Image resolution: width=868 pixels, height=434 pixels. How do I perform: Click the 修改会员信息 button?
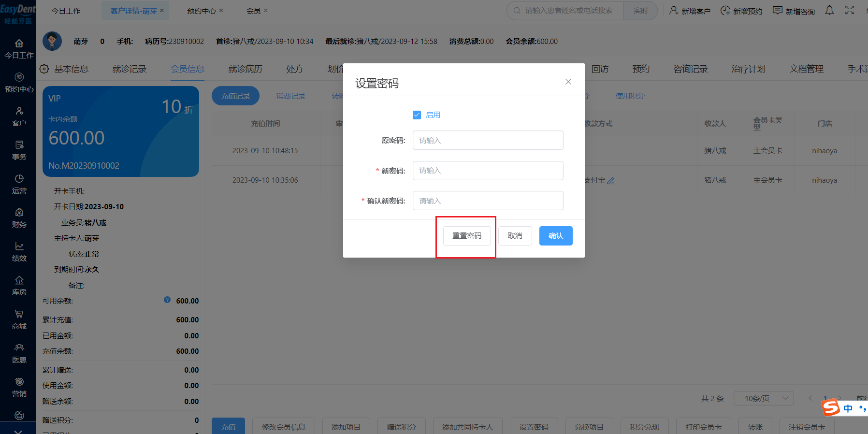tap(284, 426)
